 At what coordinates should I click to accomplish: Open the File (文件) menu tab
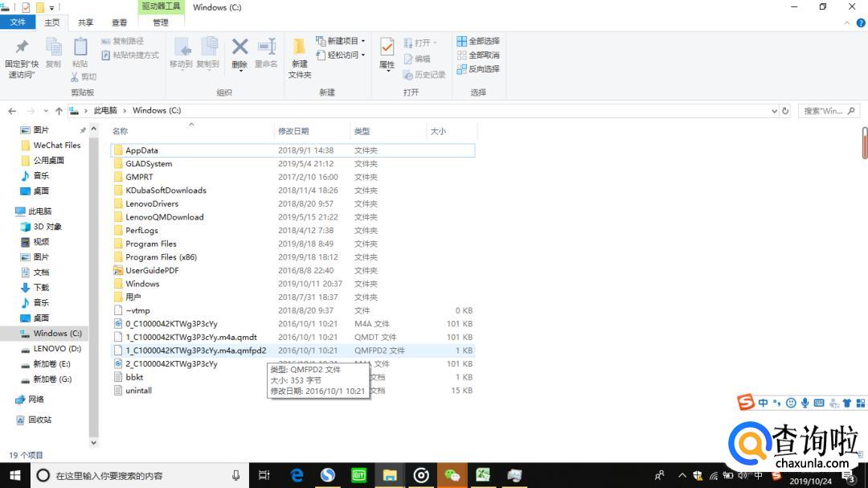click(x=18, y=23)
